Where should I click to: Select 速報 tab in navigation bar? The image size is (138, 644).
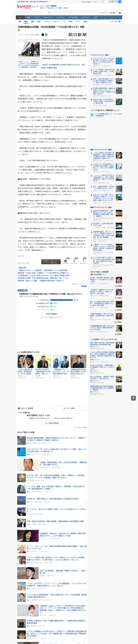(x=28, y=17)
